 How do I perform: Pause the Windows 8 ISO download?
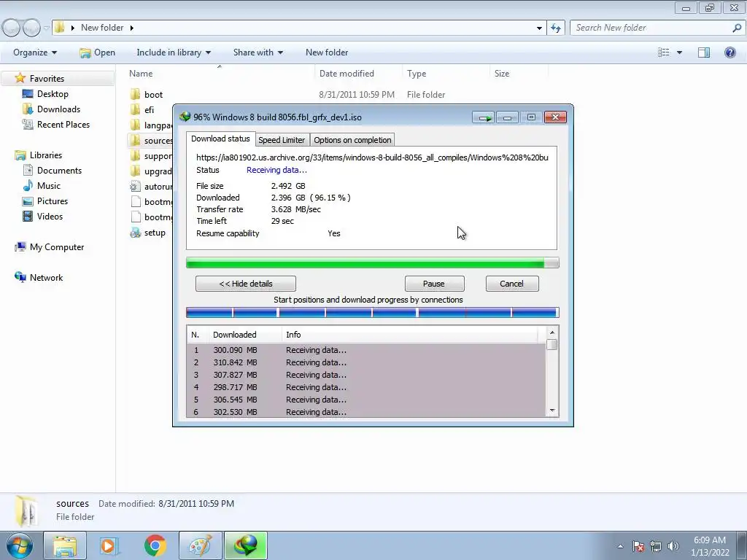434,284
